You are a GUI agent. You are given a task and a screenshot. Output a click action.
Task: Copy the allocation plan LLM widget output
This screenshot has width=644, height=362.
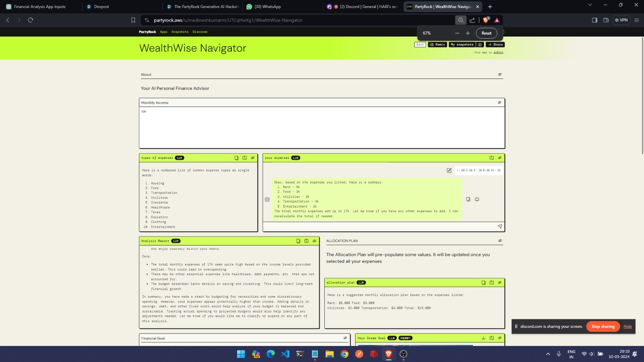pyautogui.click(x=483, y=282)
